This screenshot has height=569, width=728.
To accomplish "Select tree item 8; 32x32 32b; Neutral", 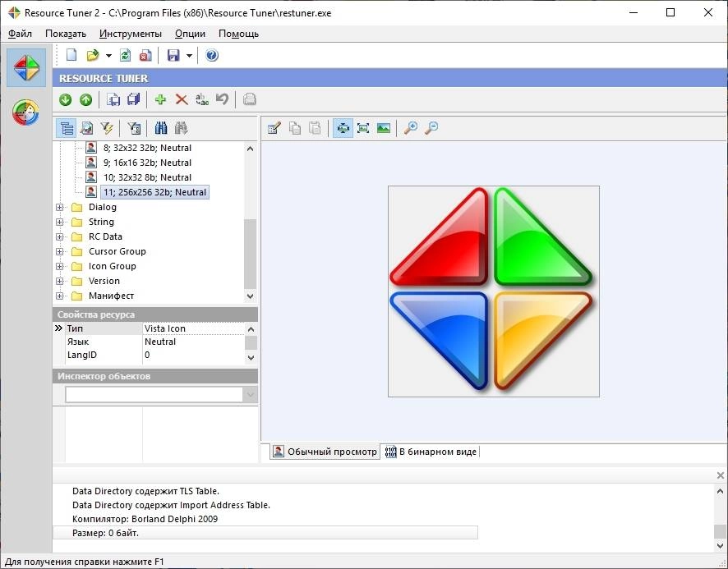I will (147, 148).
